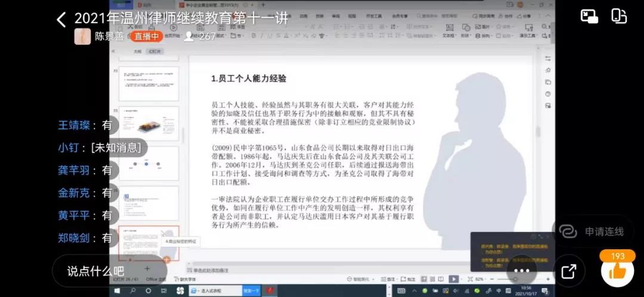Select the currently highlighted slide thumbnail
This screenshot has width=644, height=297.
(148, 242)
